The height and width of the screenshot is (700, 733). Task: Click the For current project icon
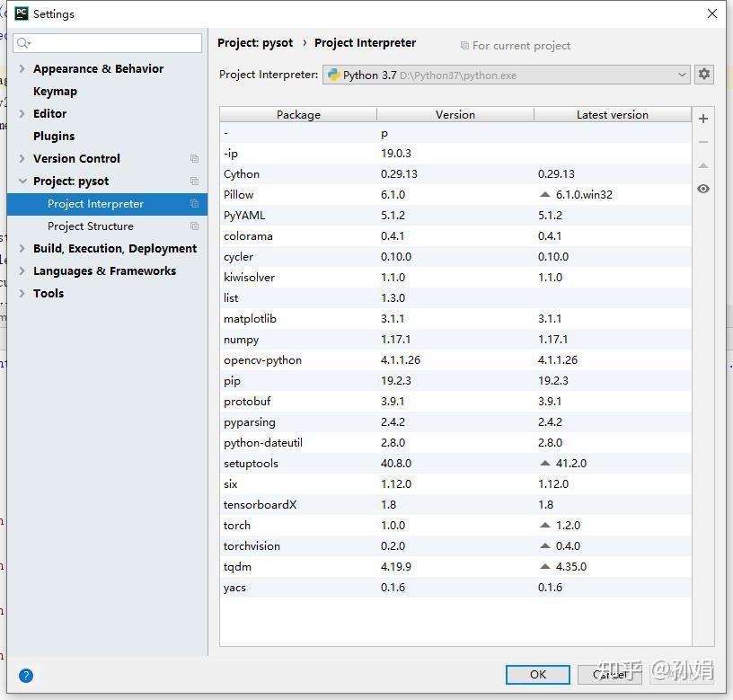tap(464, 45)
